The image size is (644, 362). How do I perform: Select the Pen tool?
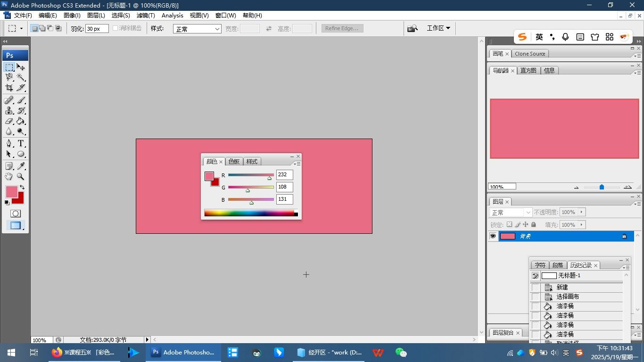(x=9, y=143)
